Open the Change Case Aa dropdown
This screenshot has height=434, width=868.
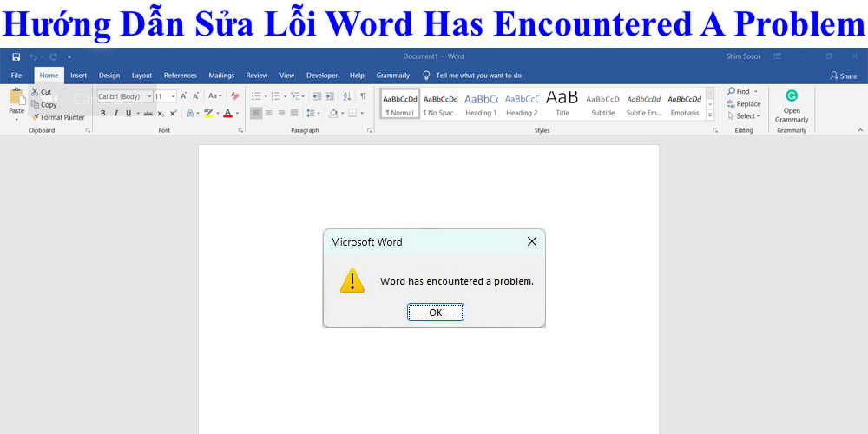coord(214,96)
